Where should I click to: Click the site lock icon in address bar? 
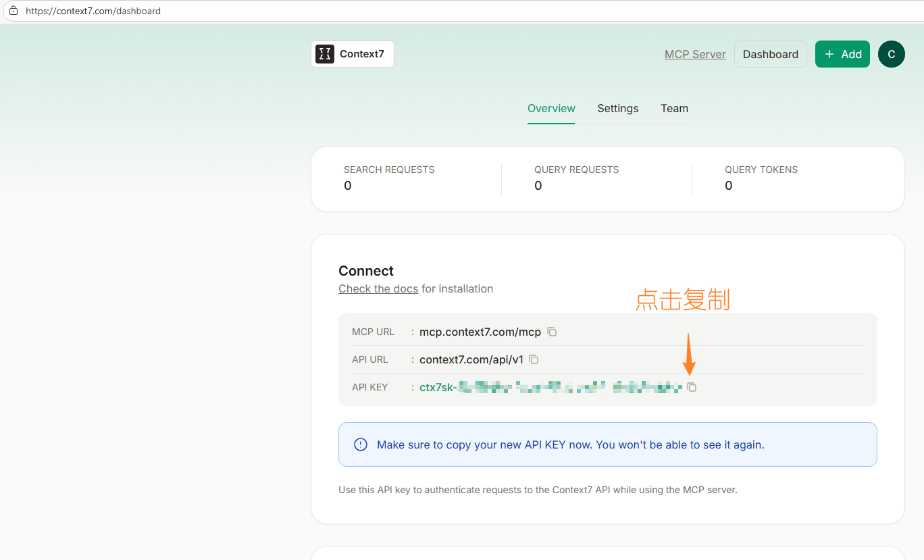[x=13, y=11]
